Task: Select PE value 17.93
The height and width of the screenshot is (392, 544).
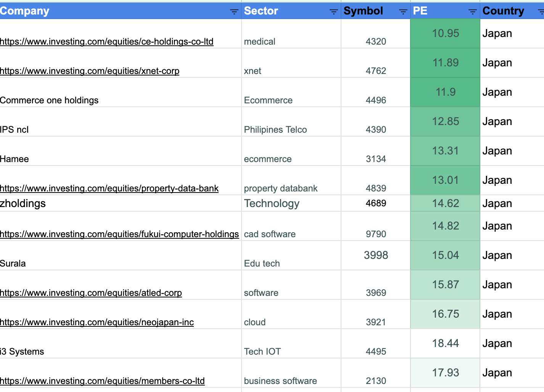Action: (445, 373)
